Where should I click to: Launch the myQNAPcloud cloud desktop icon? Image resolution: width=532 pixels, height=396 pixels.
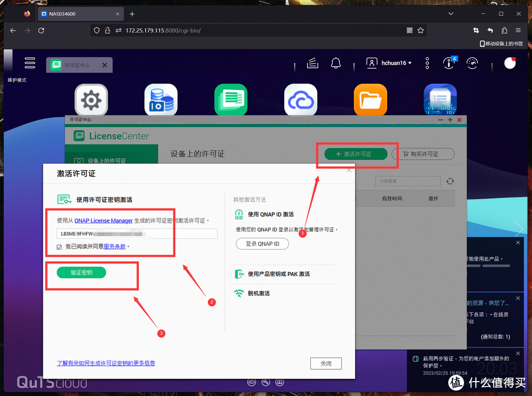(300, 100)
